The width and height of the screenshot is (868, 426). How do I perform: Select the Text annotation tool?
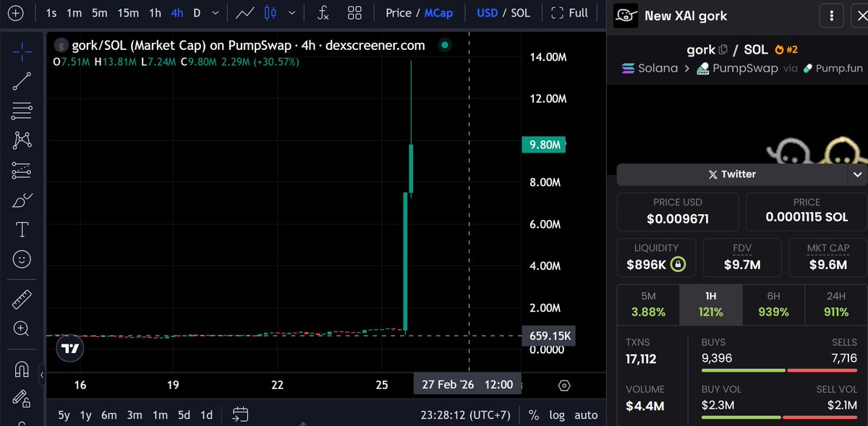[x=22, y=230]
